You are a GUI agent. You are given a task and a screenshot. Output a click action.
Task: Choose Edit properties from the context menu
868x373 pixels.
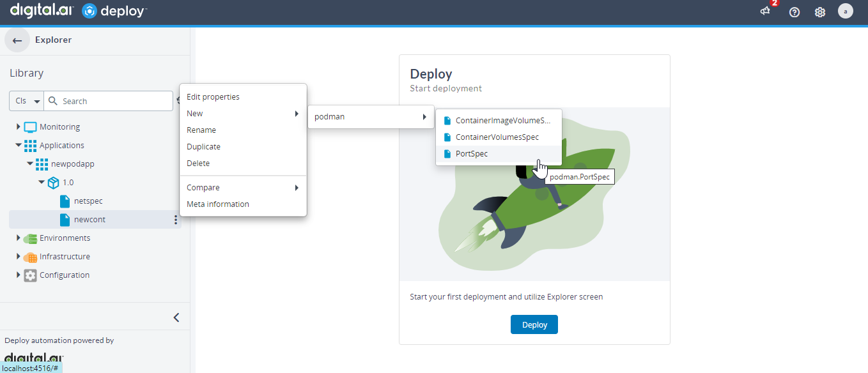point(243,97)
